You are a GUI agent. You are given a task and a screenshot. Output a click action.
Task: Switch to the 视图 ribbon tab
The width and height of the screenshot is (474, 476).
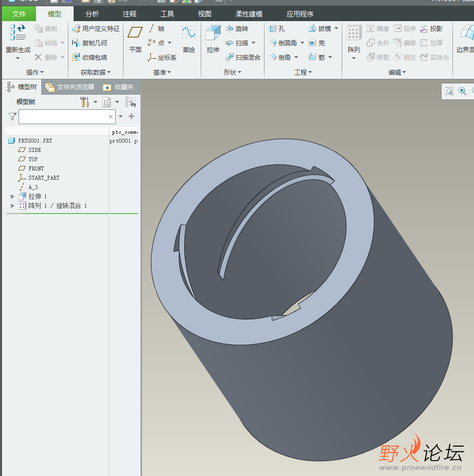tap(205, 14)
